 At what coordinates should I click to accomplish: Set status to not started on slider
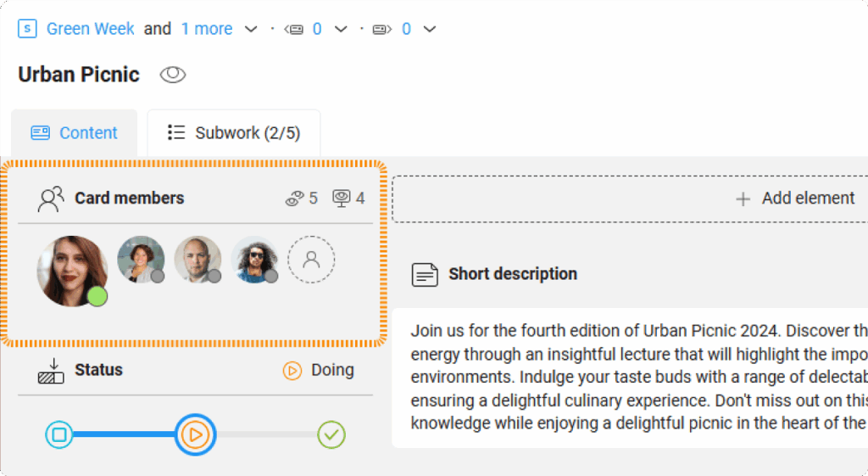click(x=59, y=435)
